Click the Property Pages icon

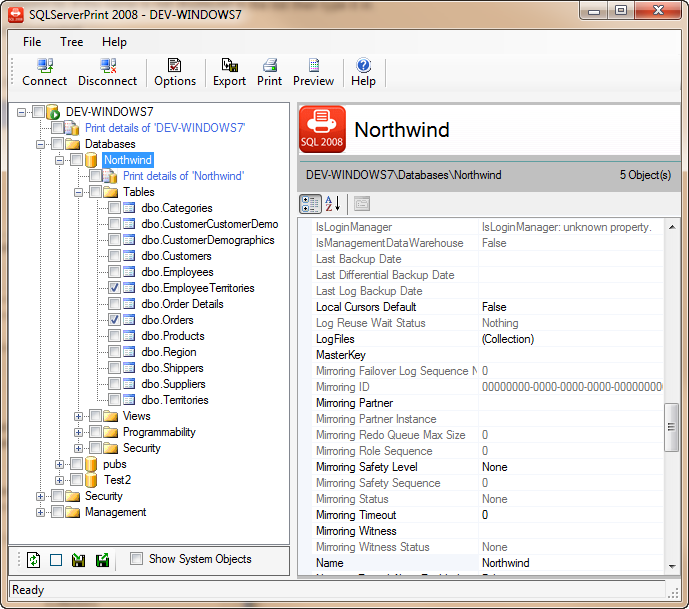pyautogui.click(x=362, y=204)
